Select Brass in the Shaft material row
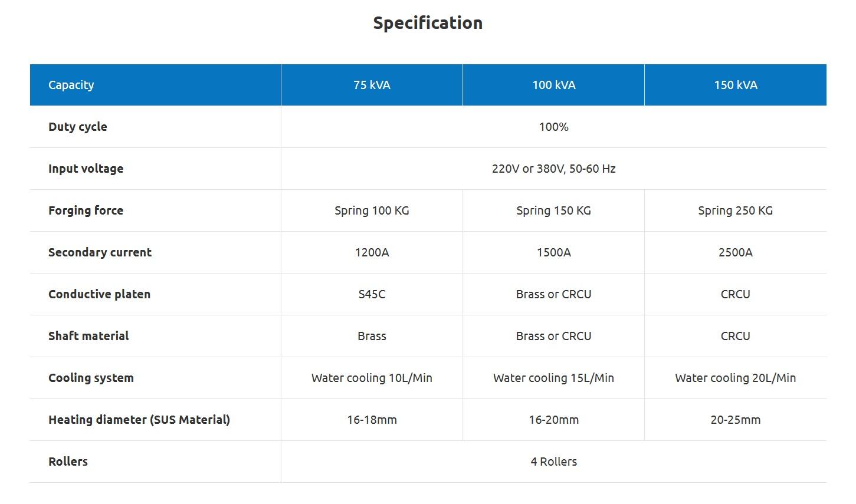The image size is (856, 504). [372, 336]
